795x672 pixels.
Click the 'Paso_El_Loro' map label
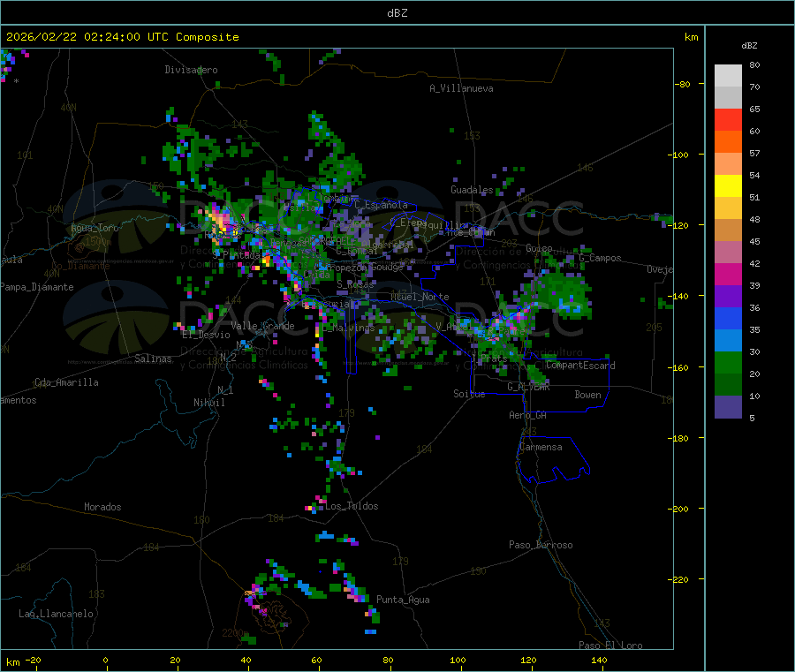coord(611,646)
